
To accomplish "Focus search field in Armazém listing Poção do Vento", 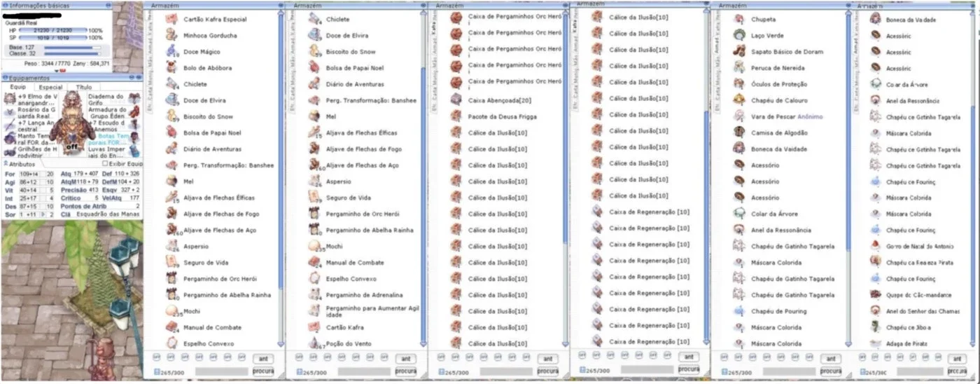I will tap(364, 371).
